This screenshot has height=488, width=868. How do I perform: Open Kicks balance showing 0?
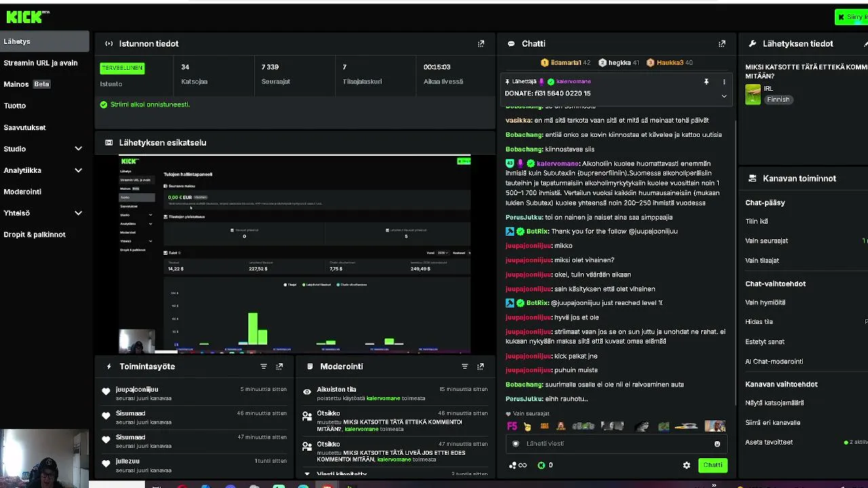tap(545, 465)
